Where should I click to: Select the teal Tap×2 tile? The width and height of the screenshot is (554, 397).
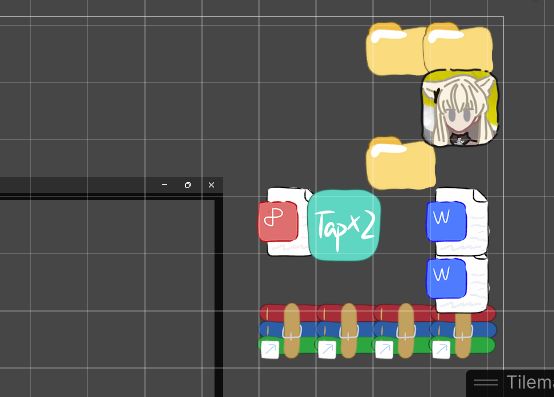coord(344,226)
